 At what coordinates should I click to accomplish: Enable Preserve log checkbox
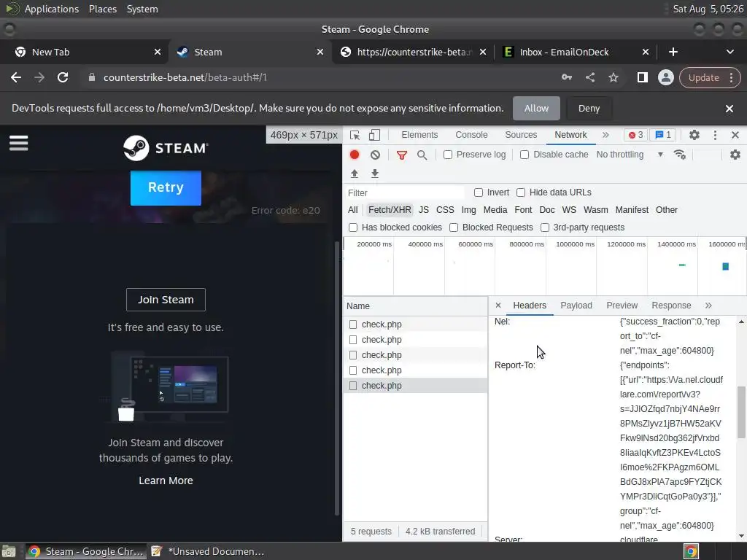point(448,155)
